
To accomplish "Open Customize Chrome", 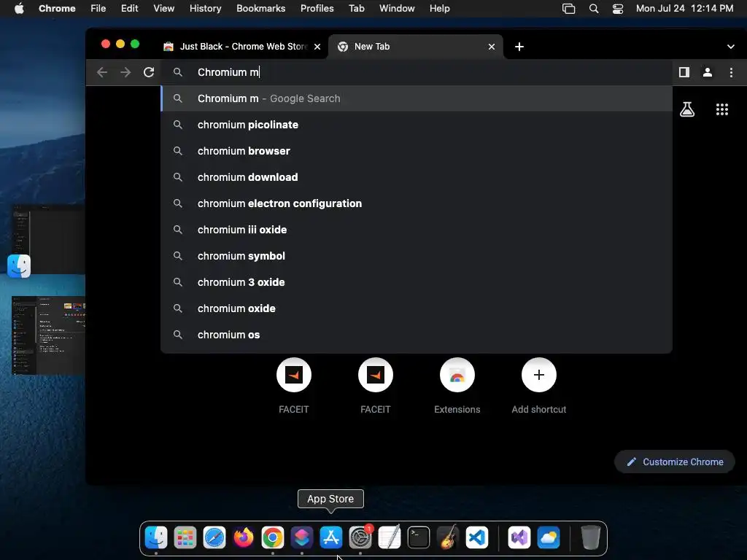I will pos(675,462).
